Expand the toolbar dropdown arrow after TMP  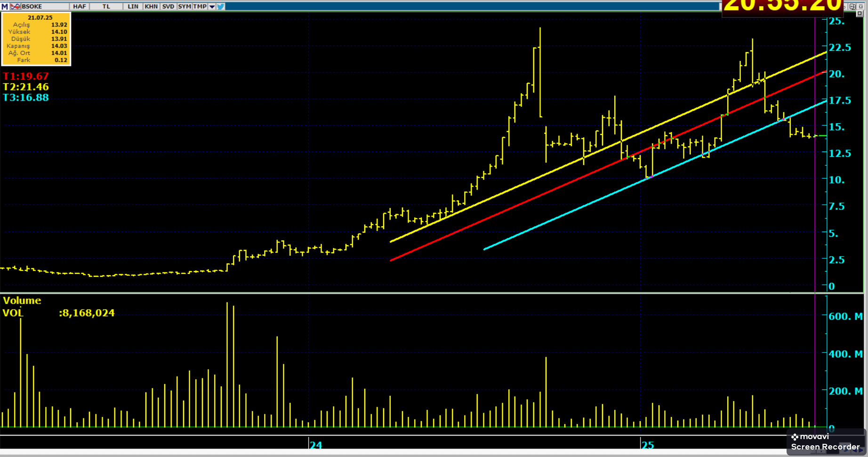click(x=212, y=7)
